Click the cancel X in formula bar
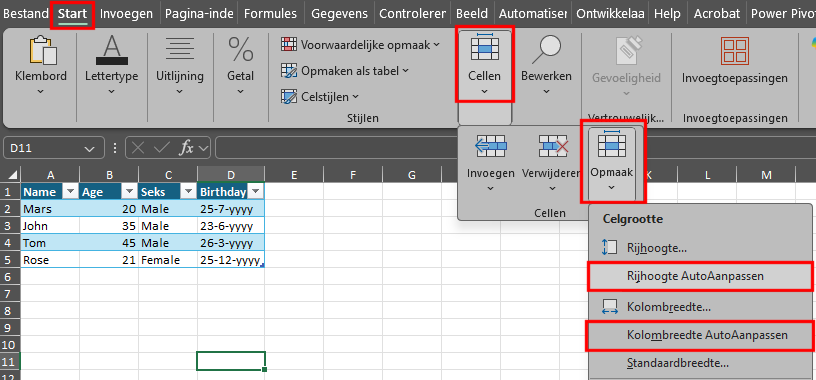The width and height of the screenshot is (816, 380). [x=138, y=148]
